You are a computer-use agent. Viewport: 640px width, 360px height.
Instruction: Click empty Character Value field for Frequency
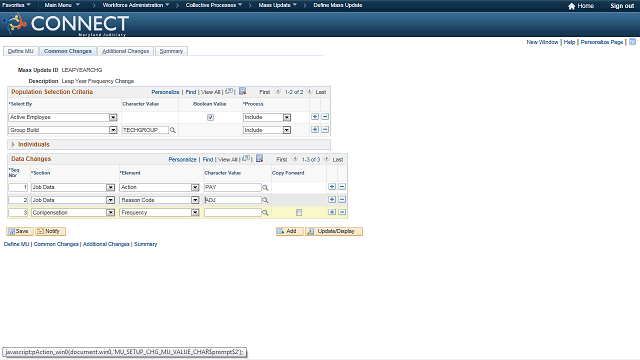233,213
